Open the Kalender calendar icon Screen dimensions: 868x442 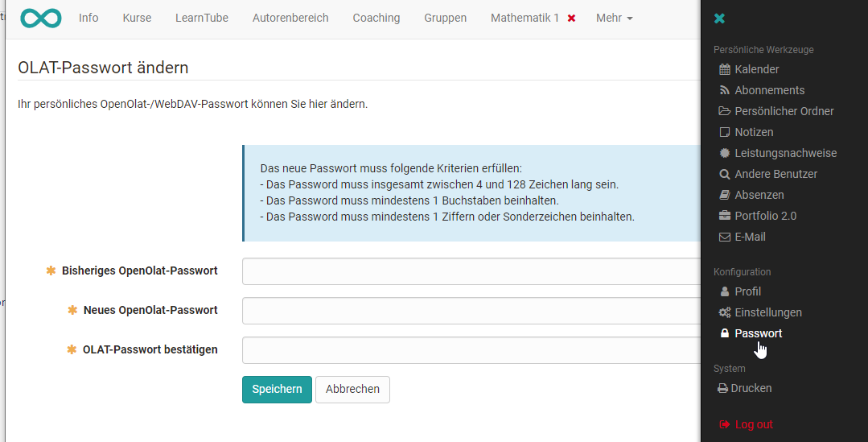725,69
